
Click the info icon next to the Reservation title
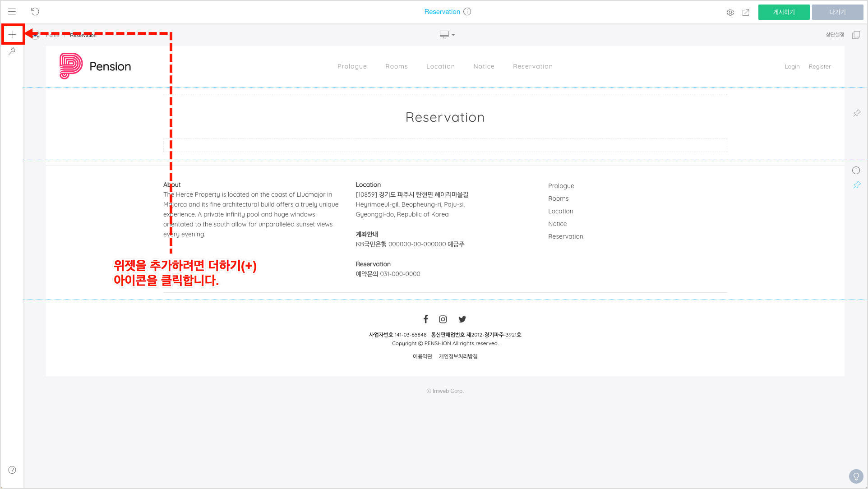(467, 12)
